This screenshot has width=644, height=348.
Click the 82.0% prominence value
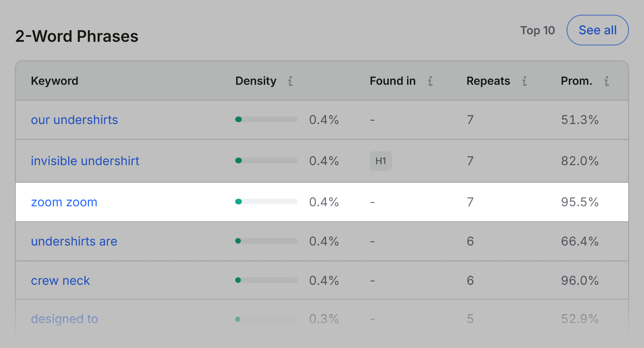click(580, 161)
